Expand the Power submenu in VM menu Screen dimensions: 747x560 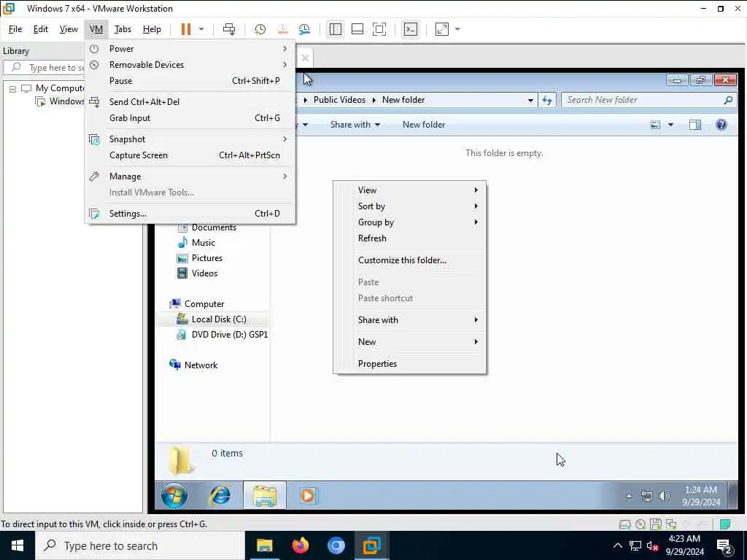point(190,49)
